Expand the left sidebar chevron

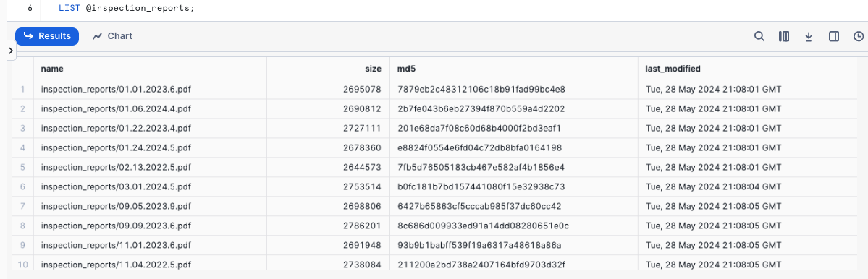pyautogui.click(x=11, y=51)
